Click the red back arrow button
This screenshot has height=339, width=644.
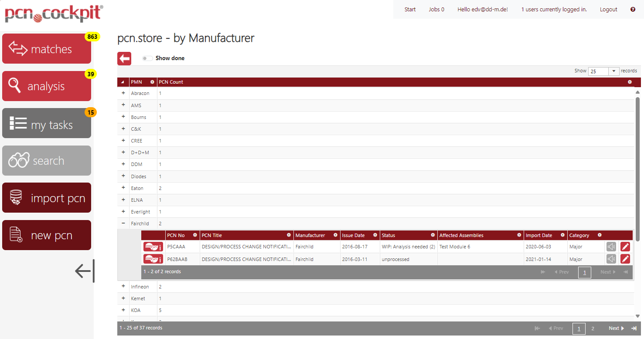pyautogui.click(x=124, y=58)
